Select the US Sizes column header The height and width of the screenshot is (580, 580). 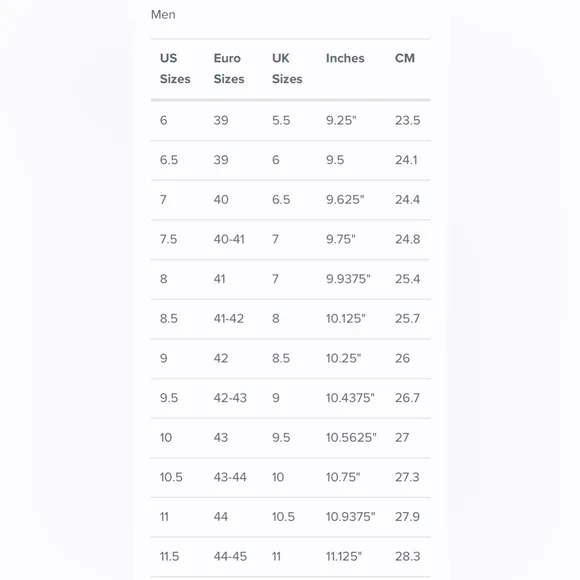(175, 68)
